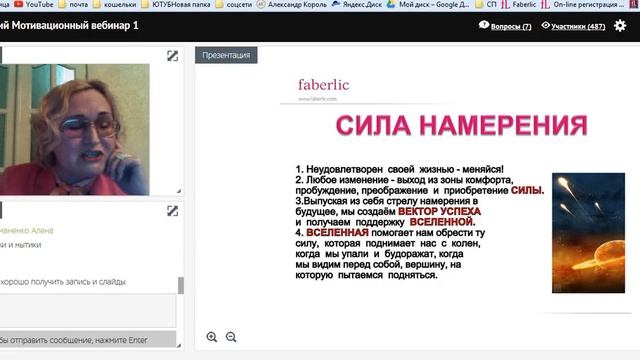
Task: Click the webinar title Мотивационный вебинар 1
Action: pyautogui.click(x=75, y=25)
